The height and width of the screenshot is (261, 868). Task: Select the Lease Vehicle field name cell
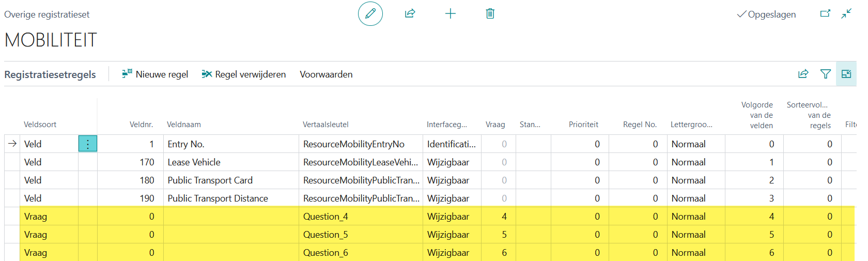[x=194, y=162]
